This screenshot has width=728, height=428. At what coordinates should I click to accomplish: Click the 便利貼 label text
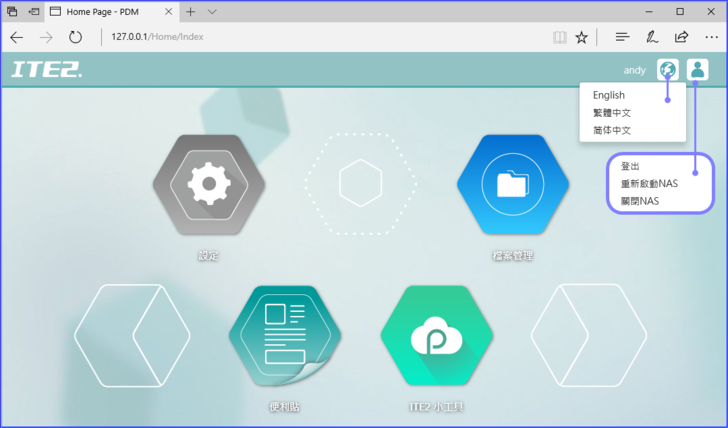click(285, 407)
